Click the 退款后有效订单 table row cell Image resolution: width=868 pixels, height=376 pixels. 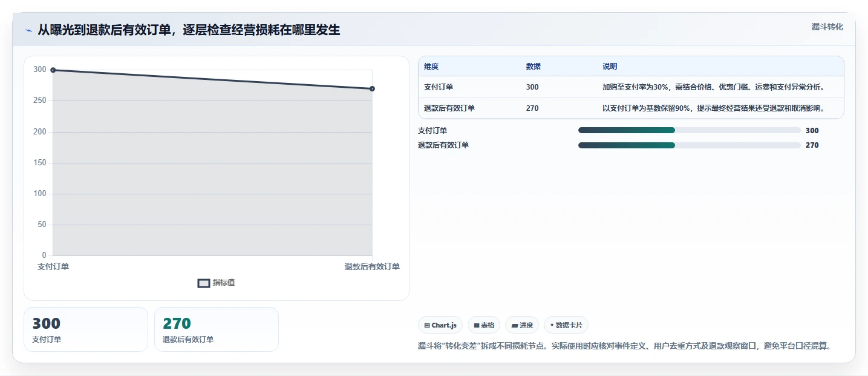tap(449, 108)
